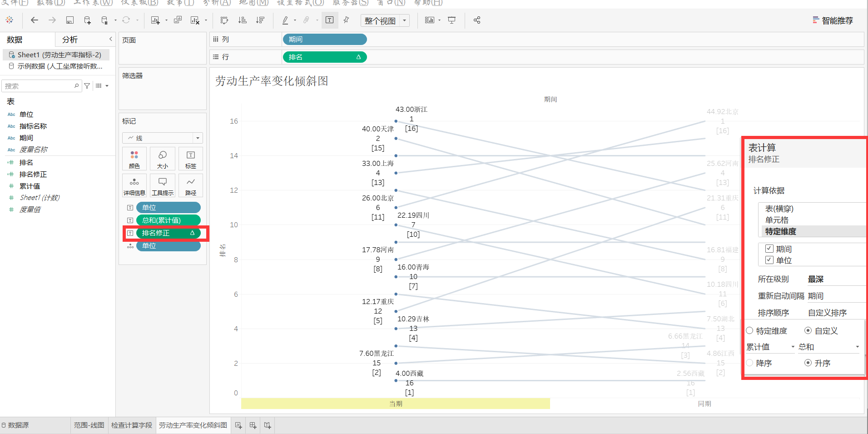Select the 升序 ascending radio button
The height and width of the screenshot is (434, 868).
(x=808, y=363)
